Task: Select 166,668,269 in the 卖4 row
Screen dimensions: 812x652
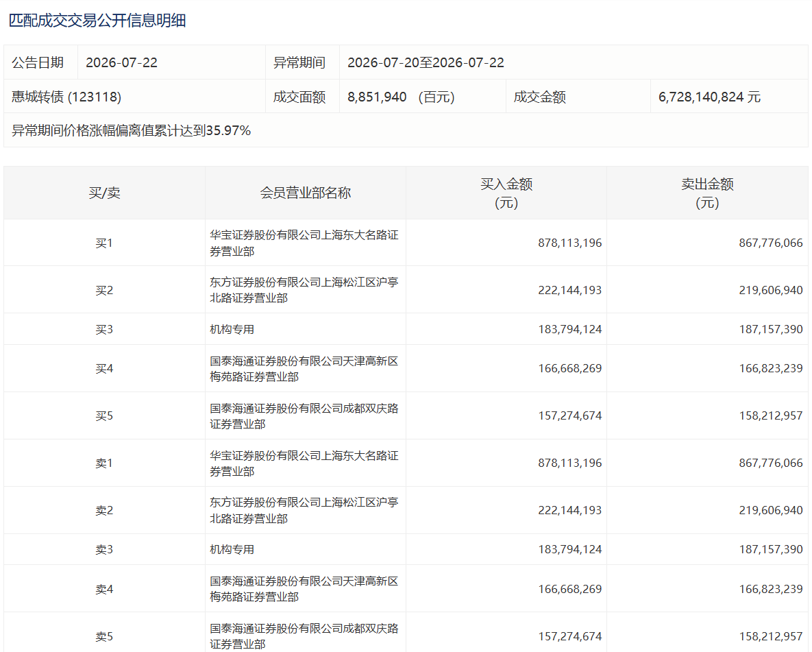Action: 569,590
